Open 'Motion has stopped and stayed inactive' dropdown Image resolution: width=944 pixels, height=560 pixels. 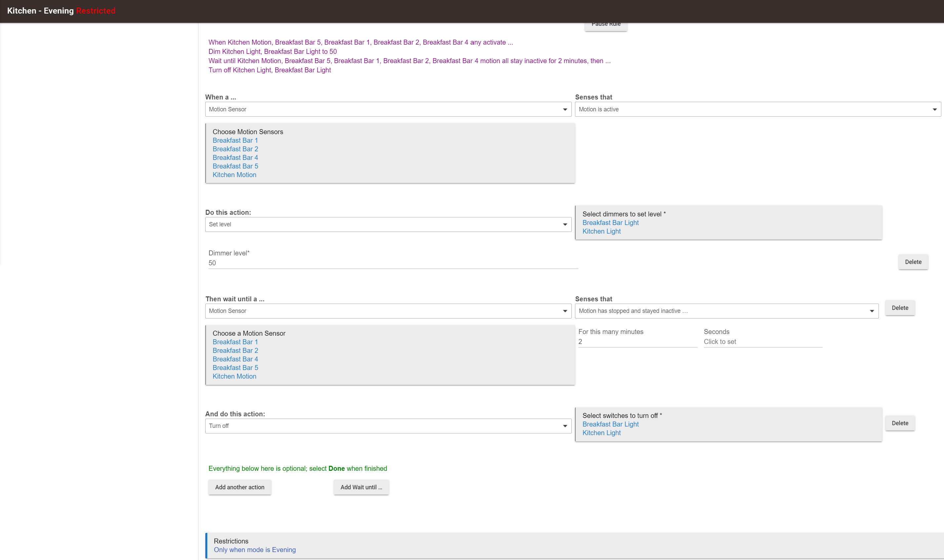pyautogui.click(x=726, y=311)
